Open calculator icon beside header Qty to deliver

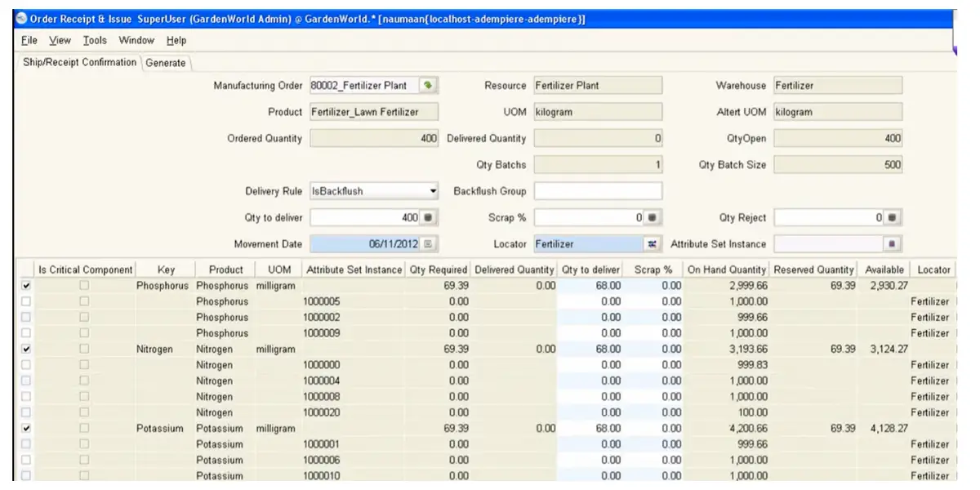429,218
